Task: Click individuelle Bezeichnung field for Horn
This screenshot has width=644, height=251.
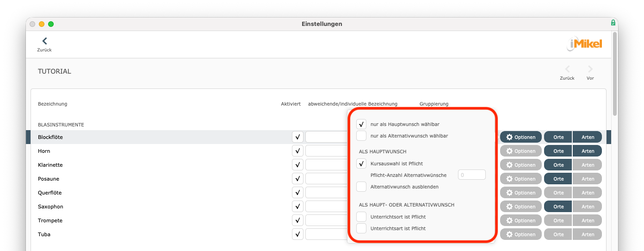Action: pyautogui.click(x=326, y=151)
